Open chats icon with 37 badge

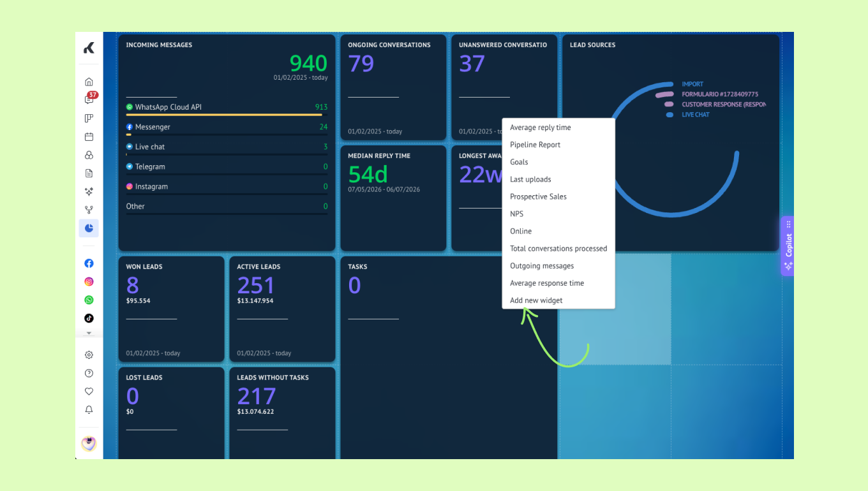(89, 99)
